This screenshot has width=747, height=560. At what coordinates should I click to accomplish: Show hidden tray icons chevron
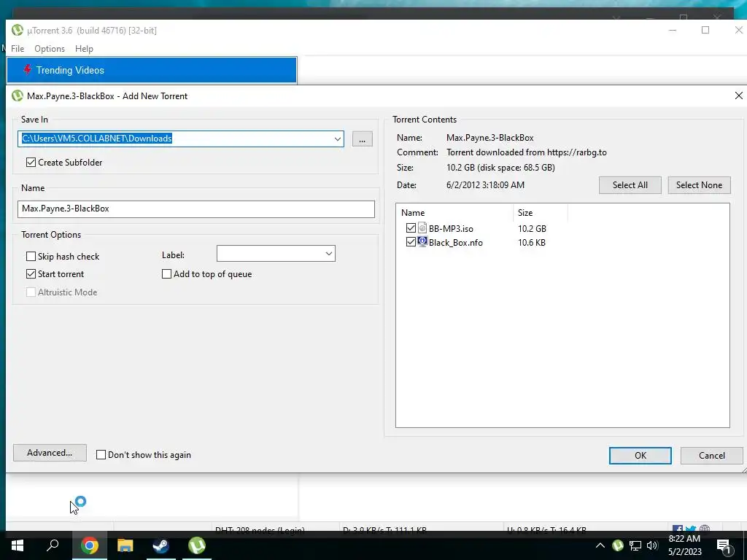[600, 545]
